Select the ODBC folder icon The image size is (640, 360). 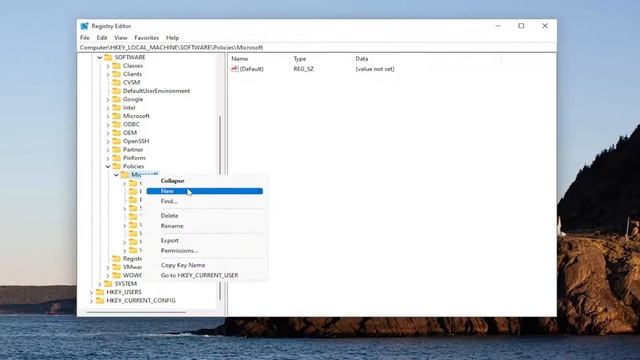pyautogui.click(x=117, y=124)
